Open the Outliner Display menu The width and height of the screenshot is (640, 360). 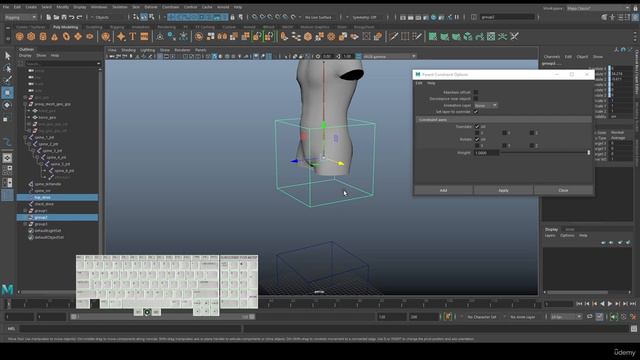(x=25, y=56)
